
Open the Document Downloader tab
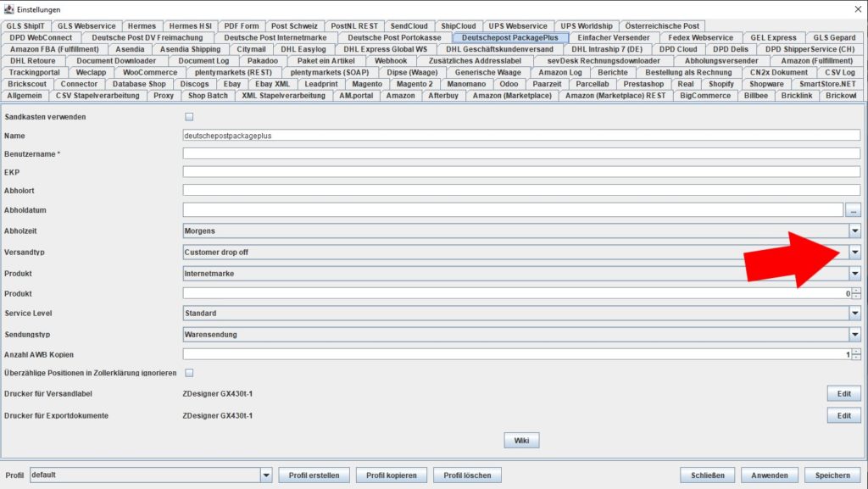[116, 61]
